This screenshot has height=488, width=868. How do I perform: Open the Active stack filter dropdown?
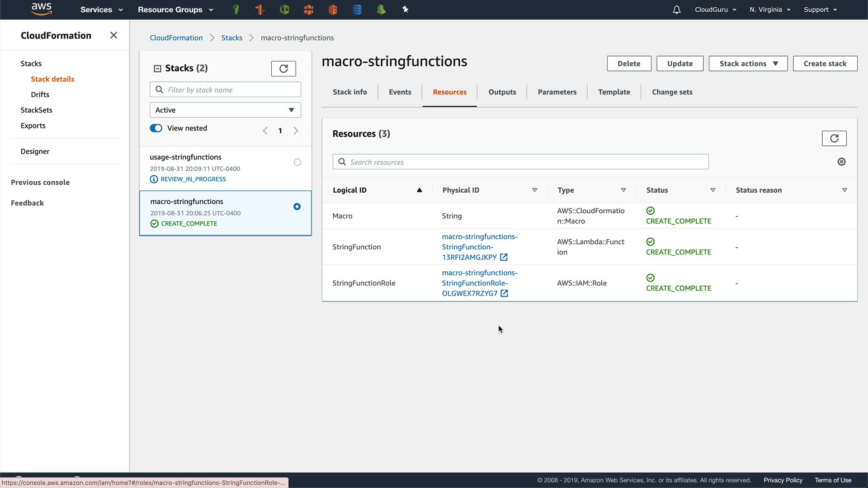[x=225, y=110]
